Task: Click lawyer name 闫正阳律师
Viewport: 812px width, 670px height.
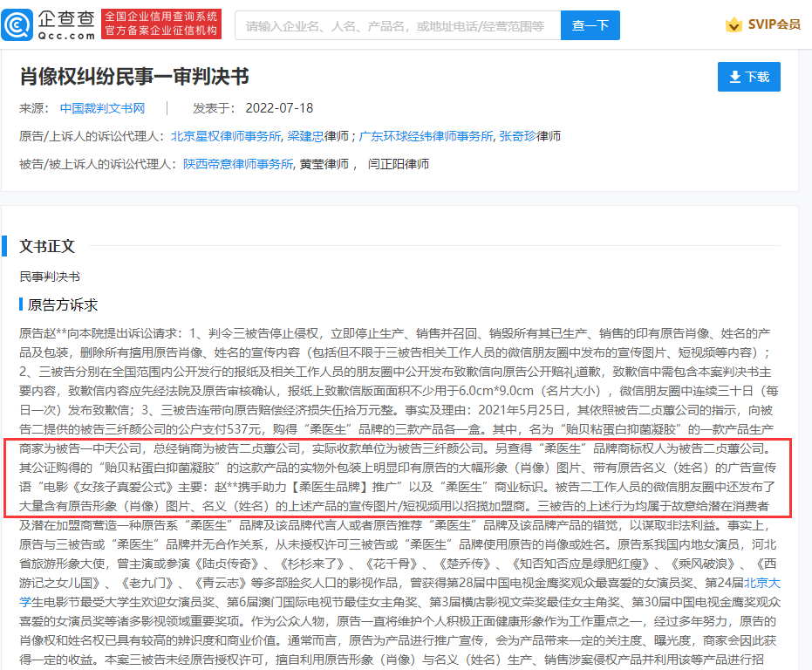Action: [x=399, y=164]
